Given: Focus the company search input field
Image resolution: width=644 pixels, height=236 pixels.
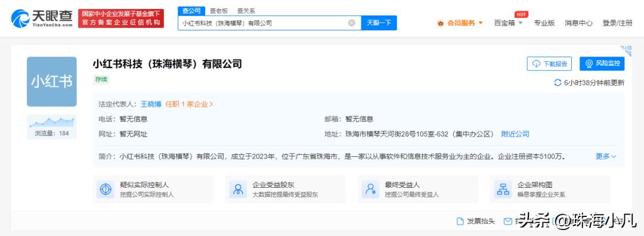Looking at the screenshot, I should (269, 23).
